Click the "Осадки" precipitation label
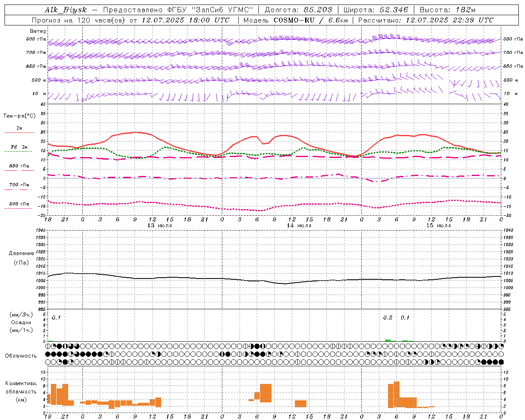 (x=21, y=322)
